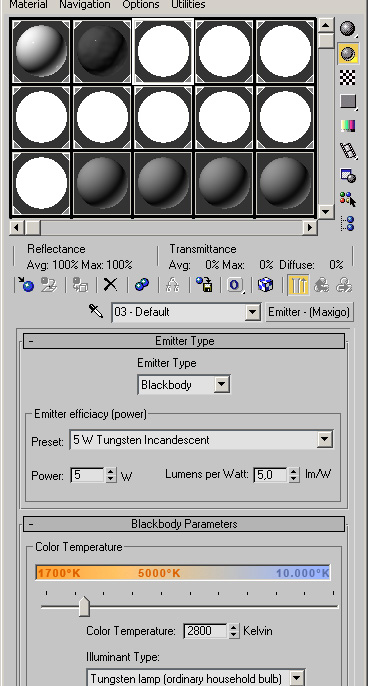Select the gray sphere in bottom row last slot
This screenshot has width=368, height=686.
(285, 183)
